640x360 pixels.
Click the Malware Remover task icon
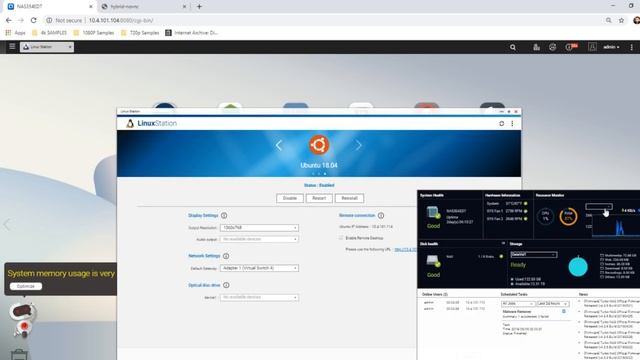coord(564,311)
